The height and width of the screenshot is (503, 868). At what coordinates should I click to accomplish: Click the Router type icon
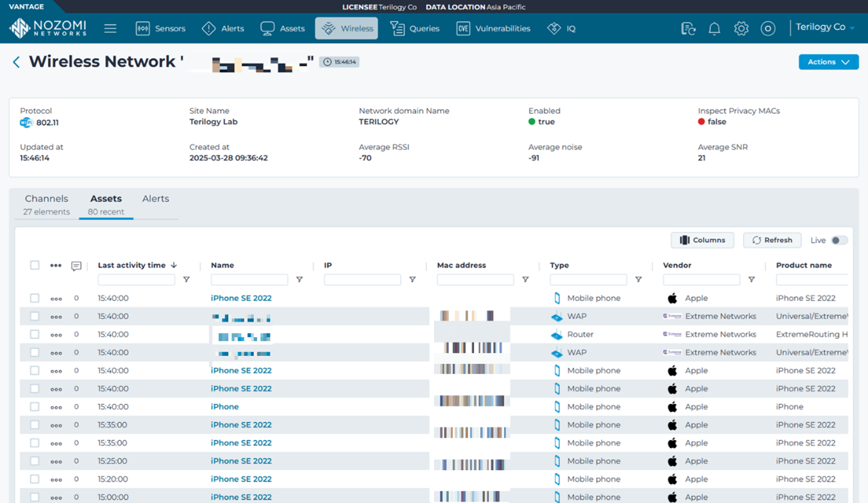pyautogui.click(x=556, y=334)
